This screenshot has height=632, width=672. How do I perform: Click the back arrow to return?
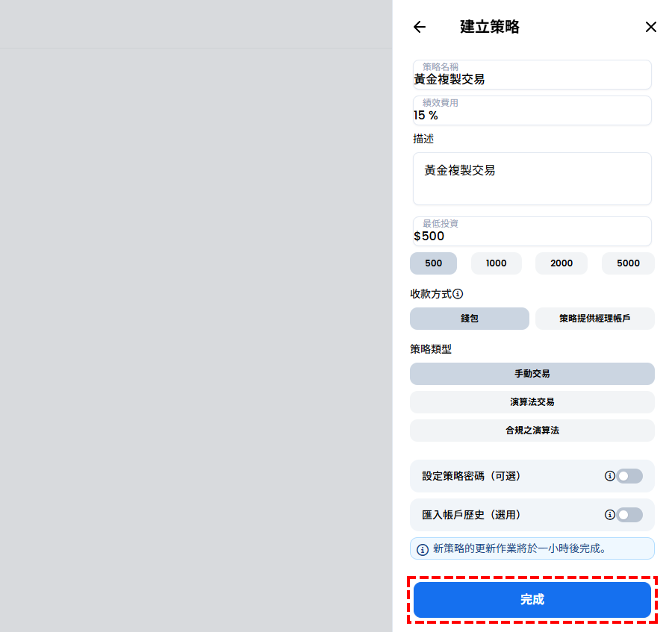pos(419,27)
